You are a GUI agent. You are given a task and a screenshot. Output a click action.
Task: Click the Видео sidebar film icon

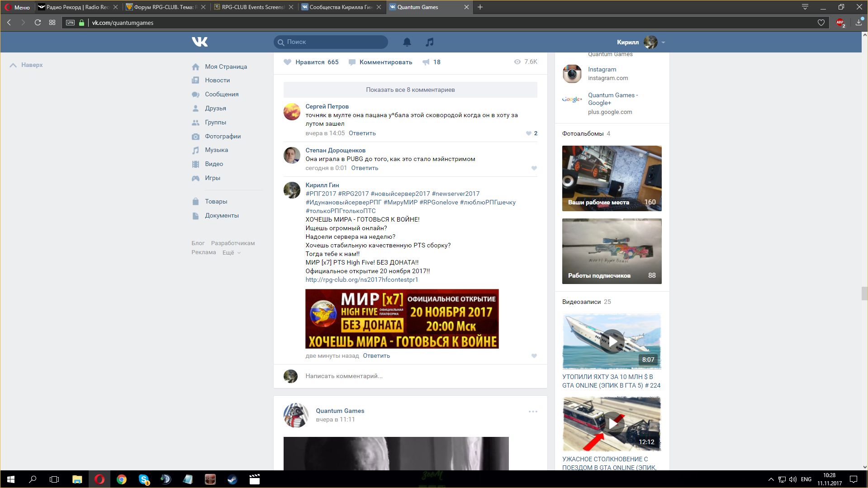coord(195,164)
